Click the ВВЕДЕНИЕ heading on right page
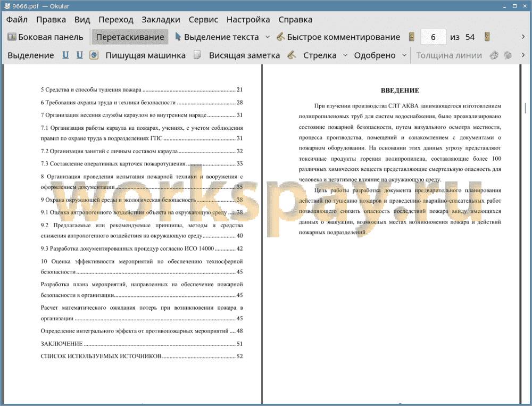This screenshot has width=532, height=406. click(400, 90)
